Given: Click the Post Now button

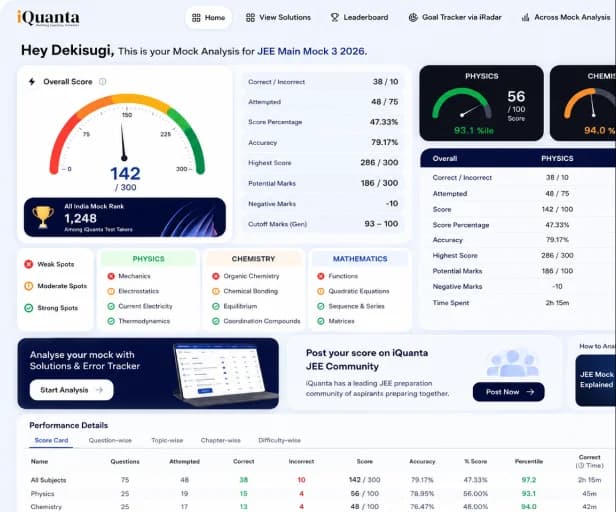Looking at the screenshot, I should pyautogui.click(x=509, y=392).
